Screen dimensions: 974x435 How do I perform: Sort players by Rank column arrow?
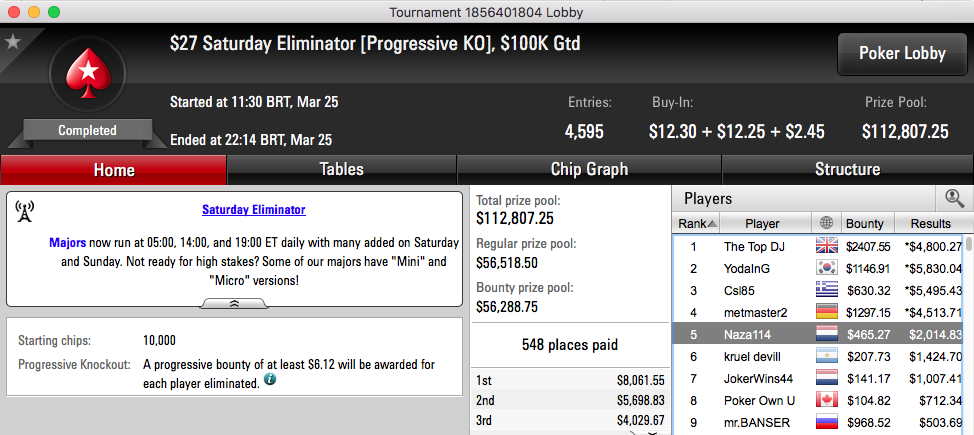click(712, 224)
